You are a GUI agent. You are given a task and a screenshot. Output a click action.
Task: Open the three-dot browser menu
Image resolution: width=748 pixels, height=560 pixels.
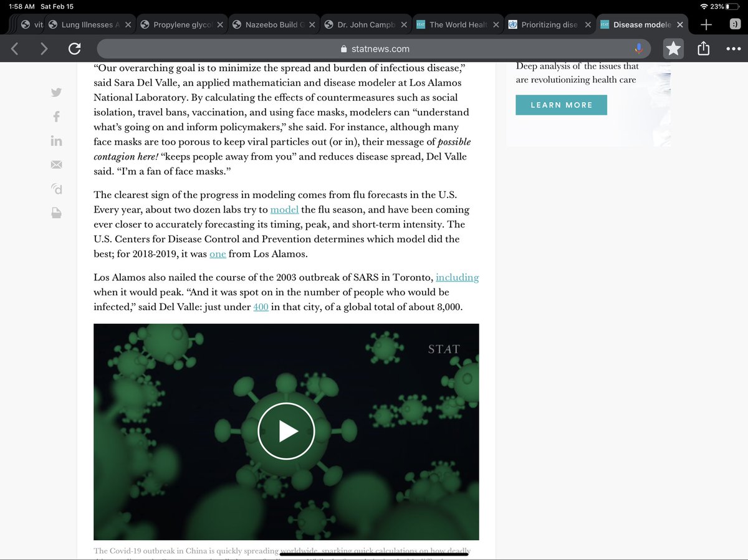point(734,49)
